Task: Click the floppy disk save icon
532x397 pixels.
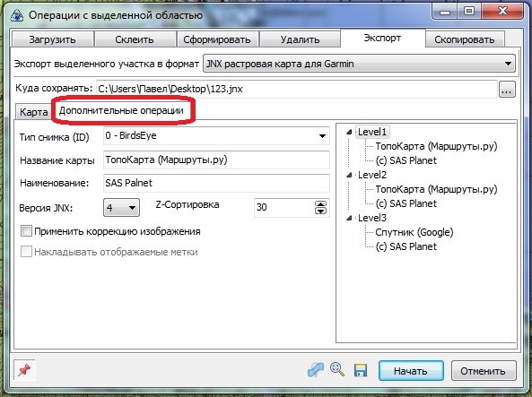Action: pos(361,370)
